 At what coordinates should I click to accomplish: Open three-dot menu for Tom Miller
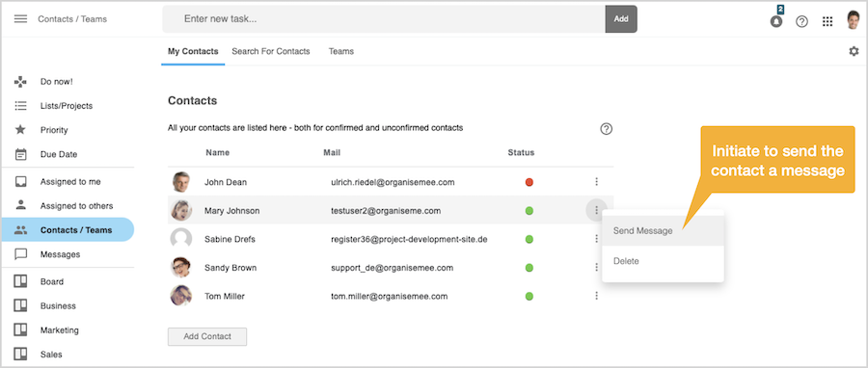click(596, 296)
